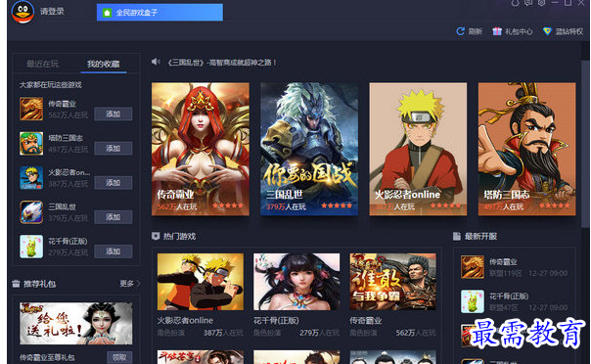Select the 全民游戏盒子 tab

(x=159, y=13)
